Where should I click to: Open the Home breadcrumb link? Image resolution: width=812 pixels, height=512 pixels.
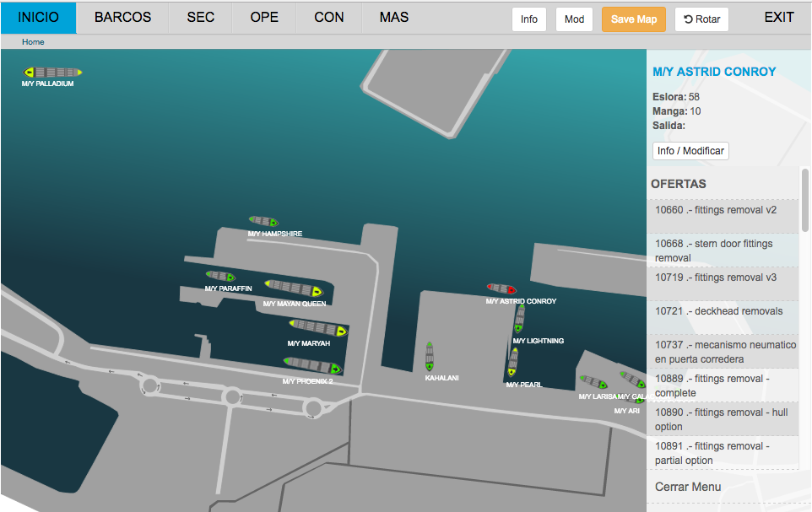pos(33,41)
